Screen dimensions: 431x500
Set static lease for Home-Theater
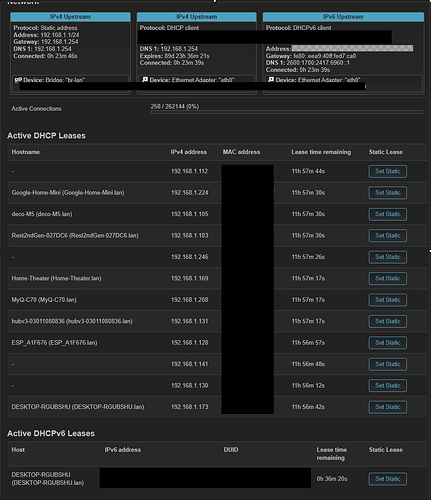tap(388, 278)
